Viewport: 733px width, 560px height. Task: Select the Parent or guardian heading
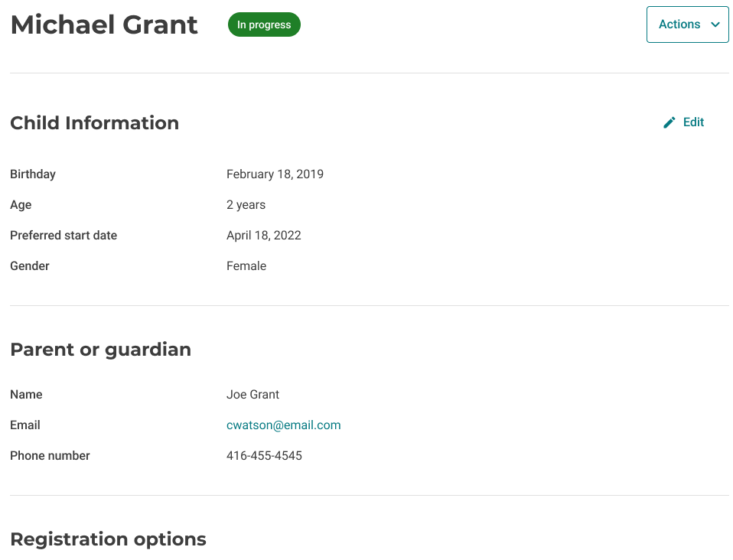100,350
